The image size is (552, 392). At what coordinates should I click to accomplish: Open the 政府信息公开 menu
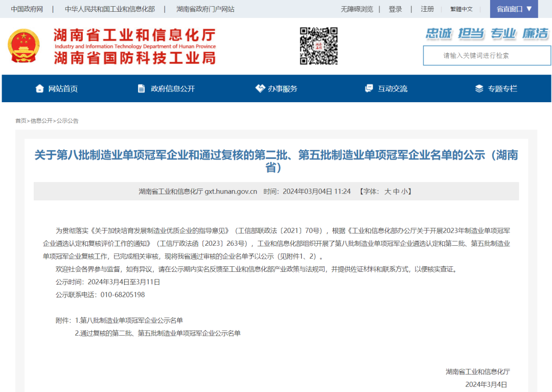(173, 88)
